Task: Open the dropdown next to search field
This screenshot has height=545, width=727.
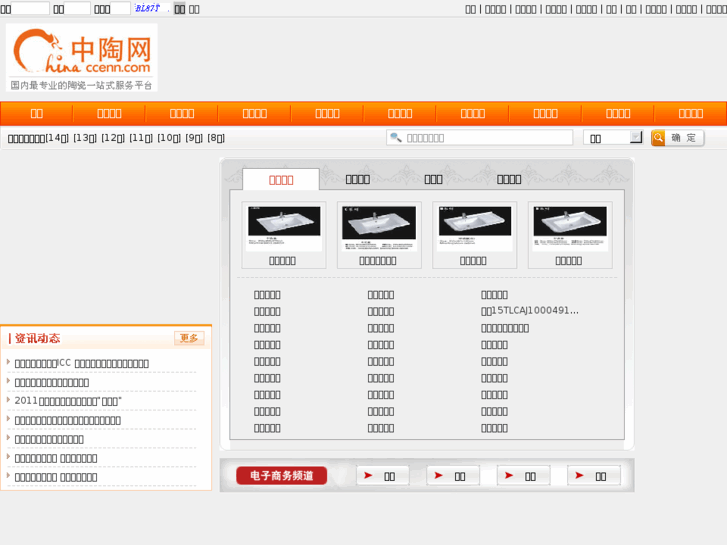Action: [x=612, y=138]
